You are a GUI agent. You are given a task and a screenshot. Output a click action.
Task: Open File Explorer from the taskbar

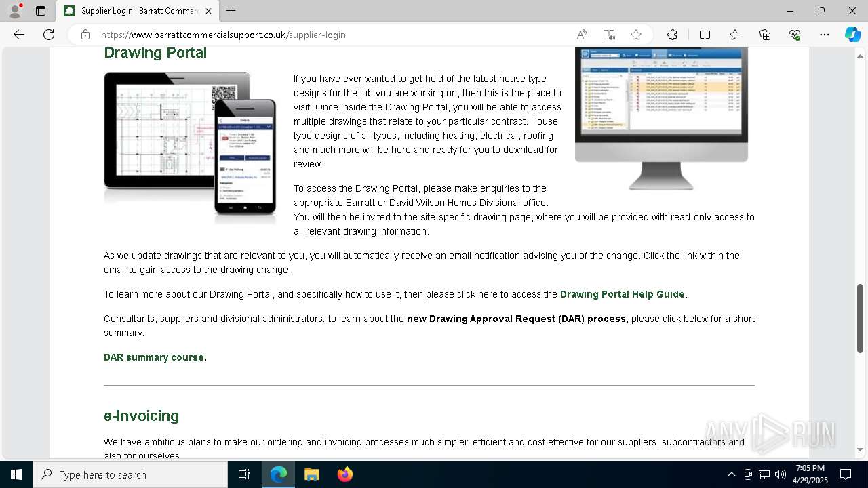point(311,474)
